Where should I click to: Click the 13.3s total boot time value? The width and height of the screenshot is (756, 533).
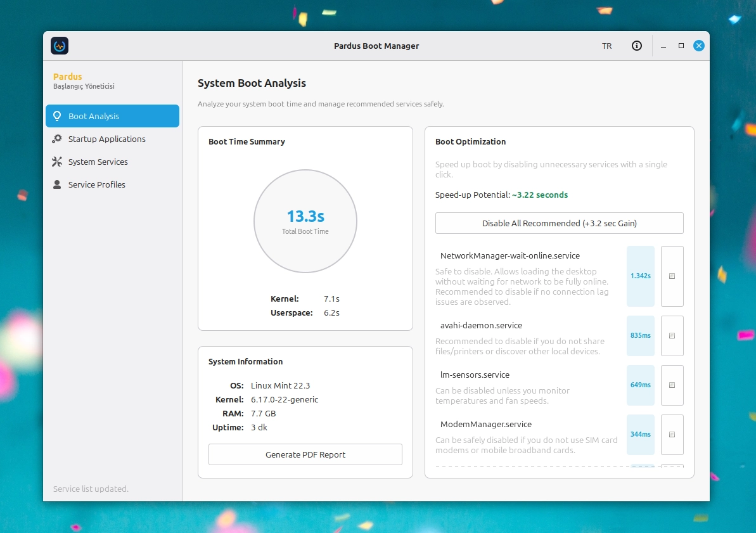point(305,216)
